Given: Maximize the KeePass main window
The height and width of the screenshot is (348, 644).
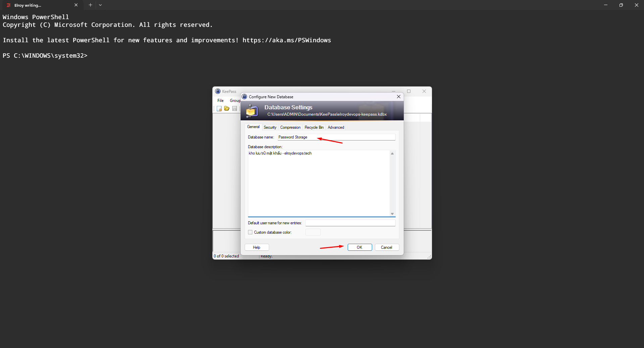Looking at the screenshot, I should (x=409, y=91).
